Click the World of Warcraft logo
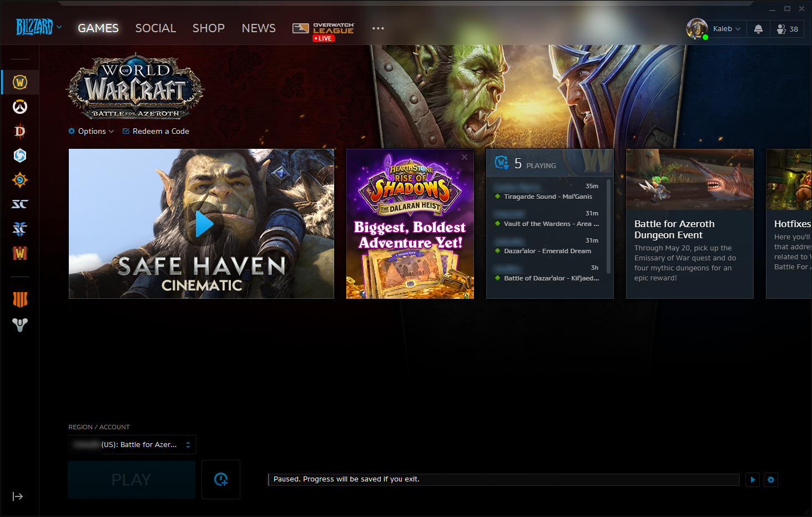 [x=135, y=86]
